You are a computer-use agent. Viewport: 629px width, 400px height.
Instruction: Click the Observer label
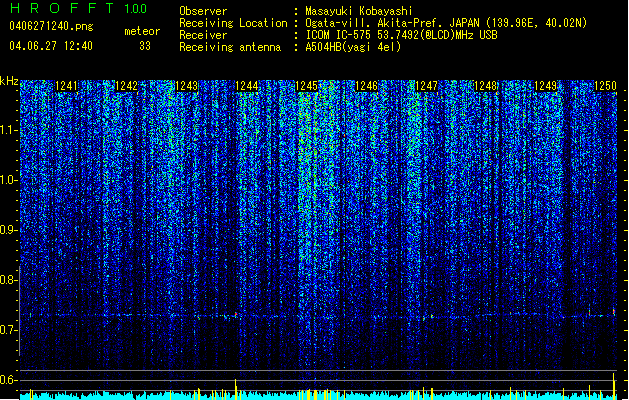click(x=203, y=11)
